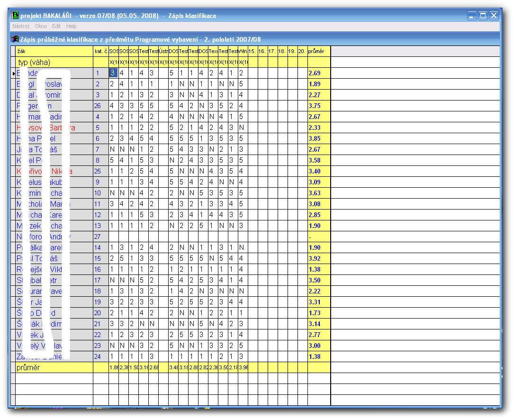The image size is (514, 420).
Task: Click catalog number 27
Action: pyautogui.click(x=98, y=237)
